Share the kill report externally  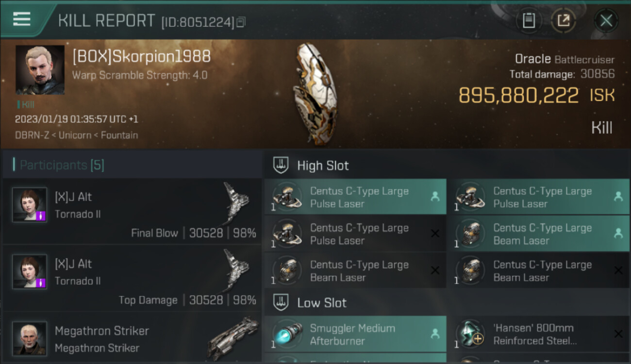(563, 20)
